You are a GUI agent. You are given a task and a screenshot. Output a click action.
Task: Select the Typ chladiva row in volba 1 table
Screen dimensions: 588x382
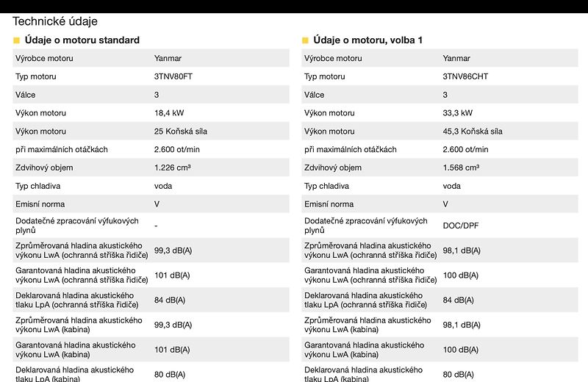(440, 186)
